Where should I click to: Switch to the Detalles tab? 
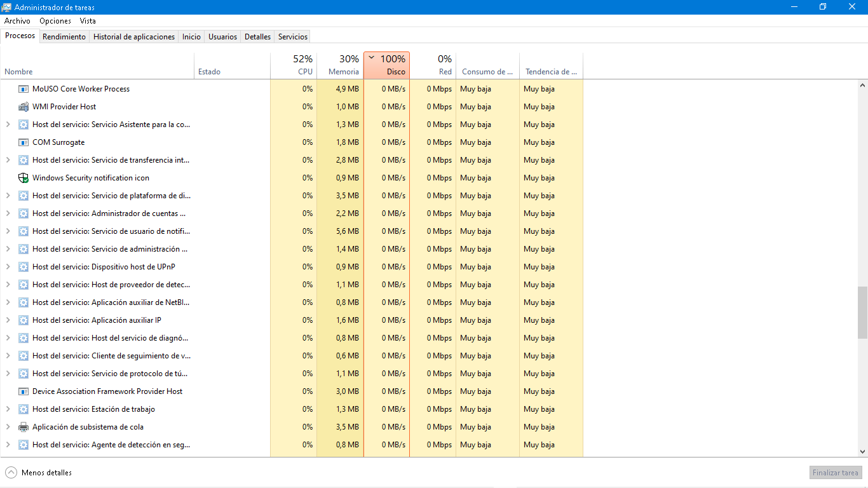257,37
